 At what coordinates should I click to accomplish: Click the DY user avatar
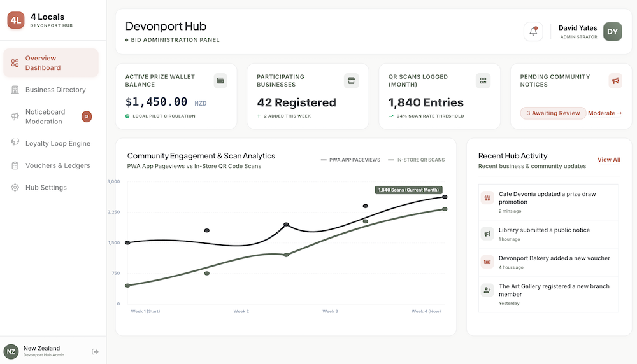pyautogui.click(x=612, y=32)
